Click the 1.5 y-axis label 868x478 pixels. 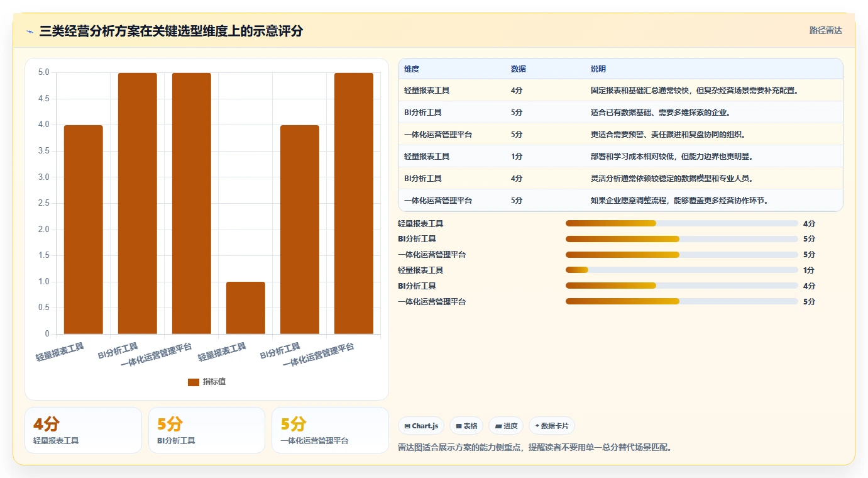click(x=43, y=255)
